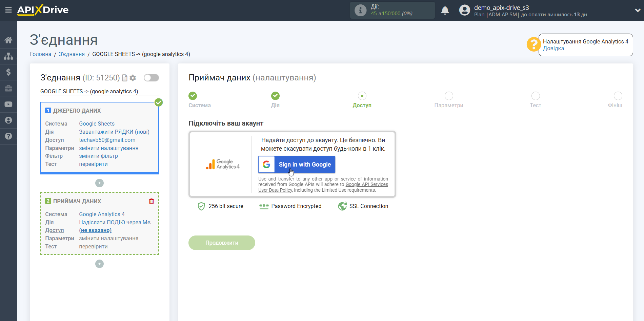This screenshot has height=321, width=644.
Task: Add step with plus between blocks
Action: coord(99,183)
